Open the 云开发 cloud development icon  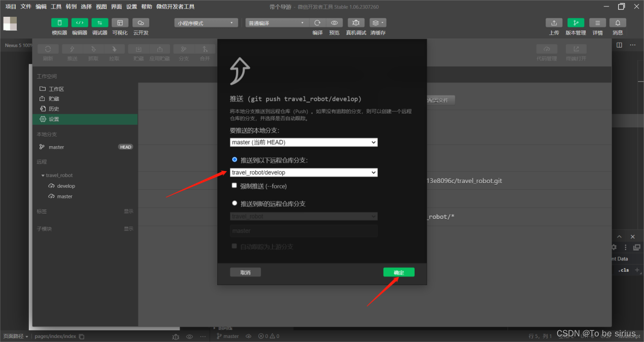[141, 23]
